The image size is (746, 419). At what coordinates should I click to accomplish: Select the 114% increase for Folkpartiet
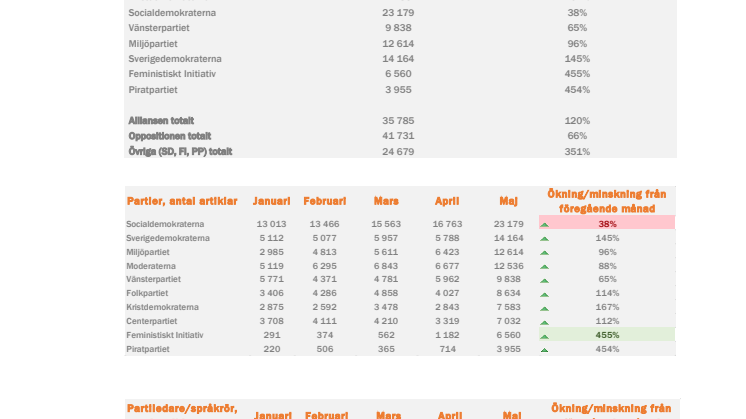(607, 293)
